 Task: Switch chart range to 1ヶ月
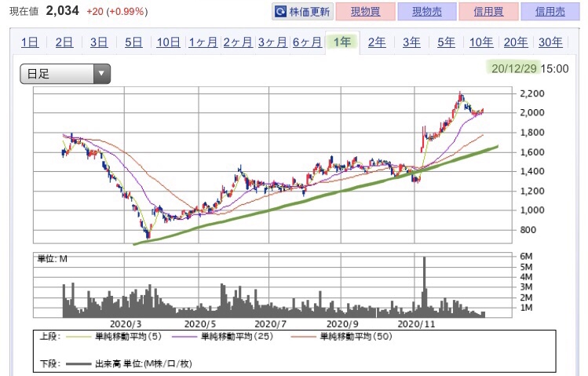tap(203, 42)
